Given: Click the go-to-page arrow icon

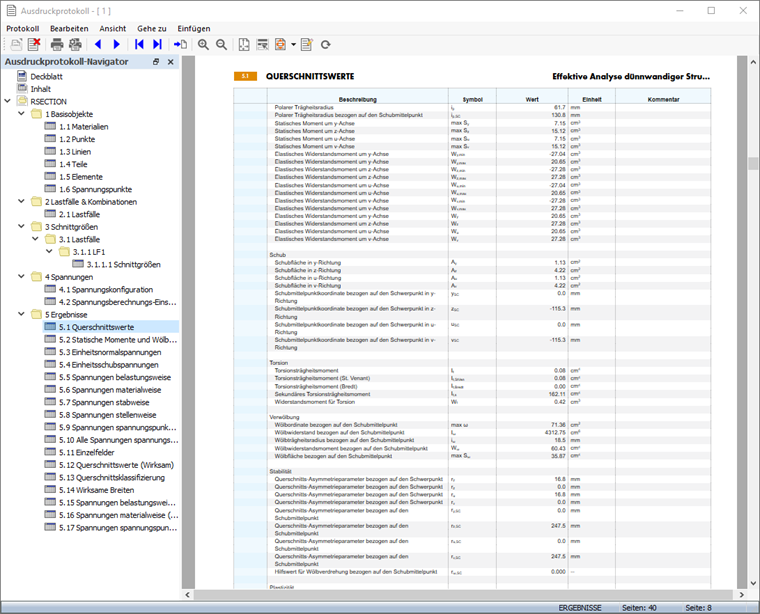Looking at the screenshot, I should [x=180, y=45].
